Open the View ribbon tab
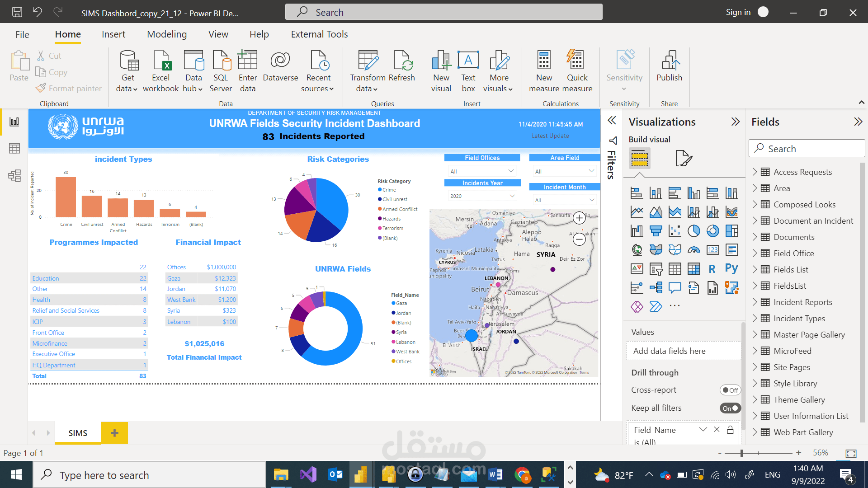Image resolution: width=868 pixels, height=488 pixels. click(x=218, y=34)
